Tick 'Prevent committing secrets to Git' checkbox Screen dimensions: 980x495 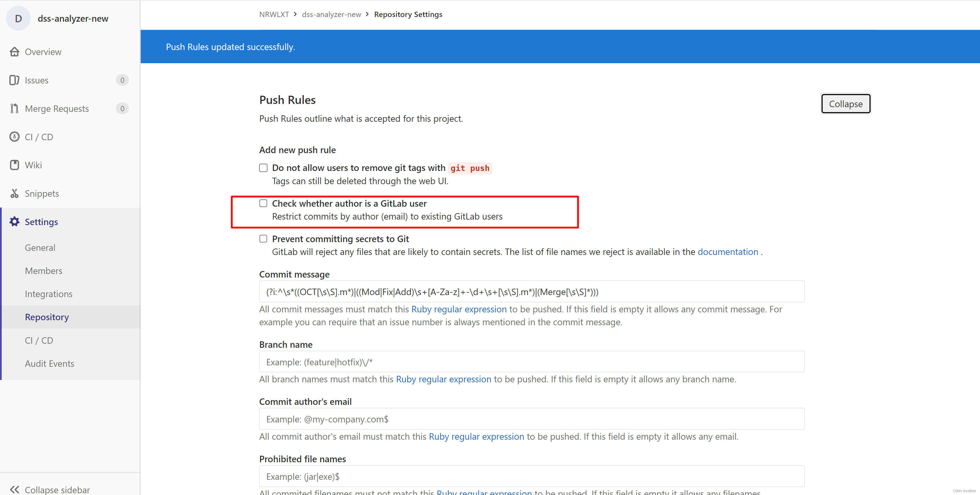pyautogui.click(x=263, y=239)
